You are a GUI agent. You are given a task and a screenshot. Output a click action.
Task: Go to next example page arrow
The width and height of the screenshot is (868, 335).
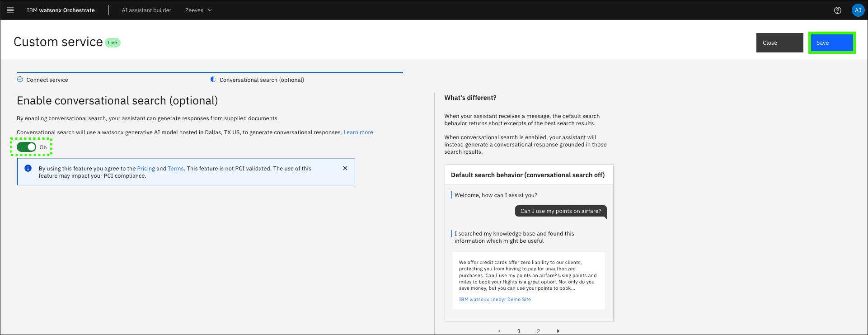coord(558,331)
